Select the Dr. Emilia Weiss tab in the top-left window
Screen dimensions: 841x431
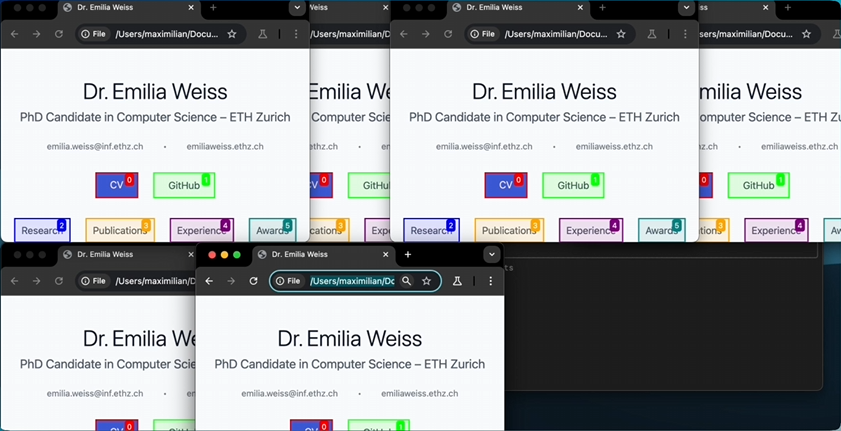coord(120,7)
